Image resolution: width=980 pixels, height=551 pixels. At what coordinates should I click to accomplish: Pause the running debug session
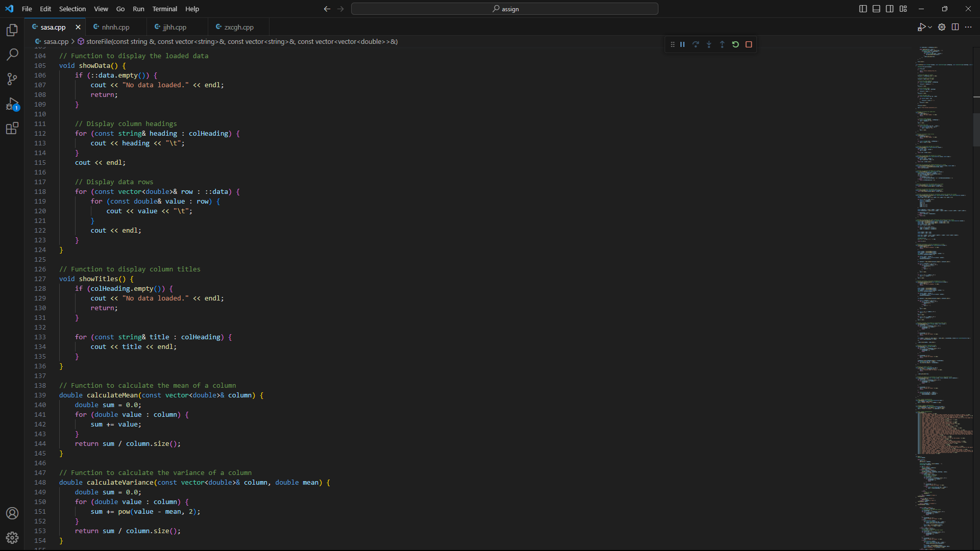(x=682, y=44)
